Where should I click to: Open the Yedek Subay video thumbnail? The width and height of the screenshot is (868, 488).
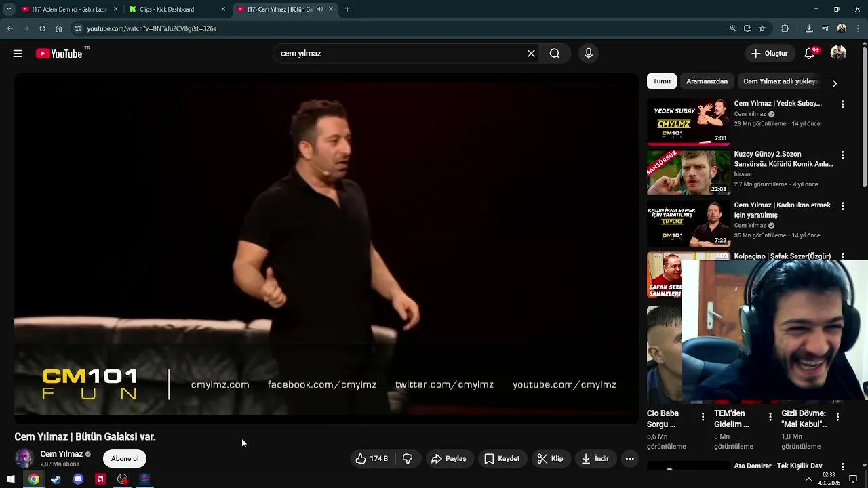click(x=688, y=122)
